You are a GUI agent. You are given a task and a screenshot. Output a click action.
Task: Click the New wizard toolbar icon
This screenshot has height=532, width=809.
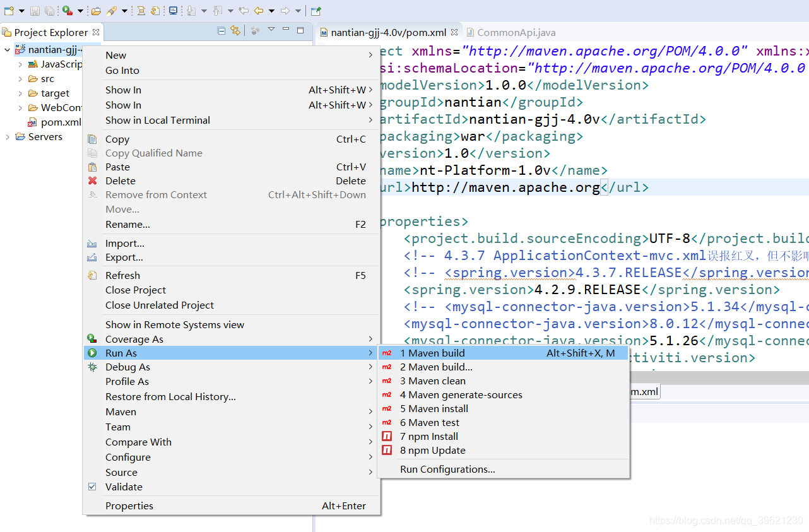pos(9,11)
